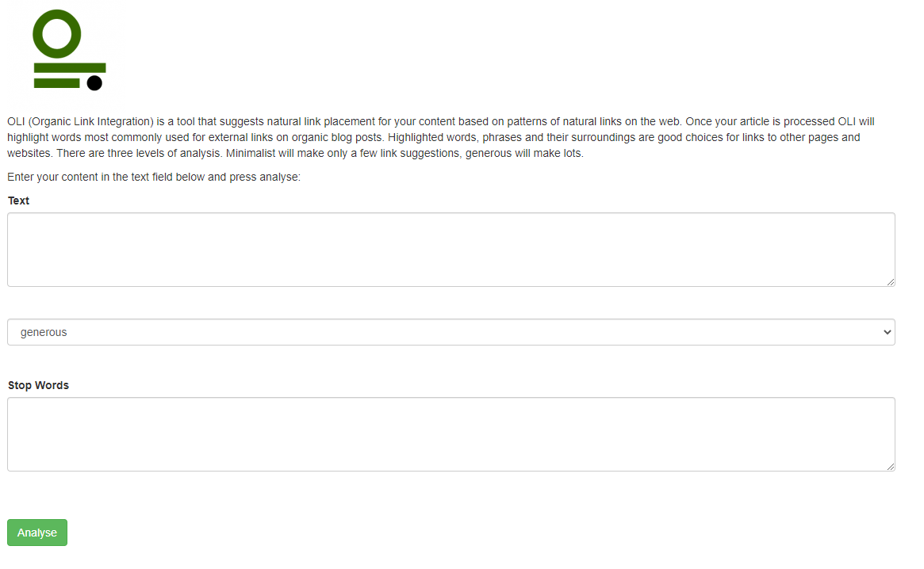Select the 'generous' text in the combo box
This screenshot has height=569, width=924.
coord(44,332)
